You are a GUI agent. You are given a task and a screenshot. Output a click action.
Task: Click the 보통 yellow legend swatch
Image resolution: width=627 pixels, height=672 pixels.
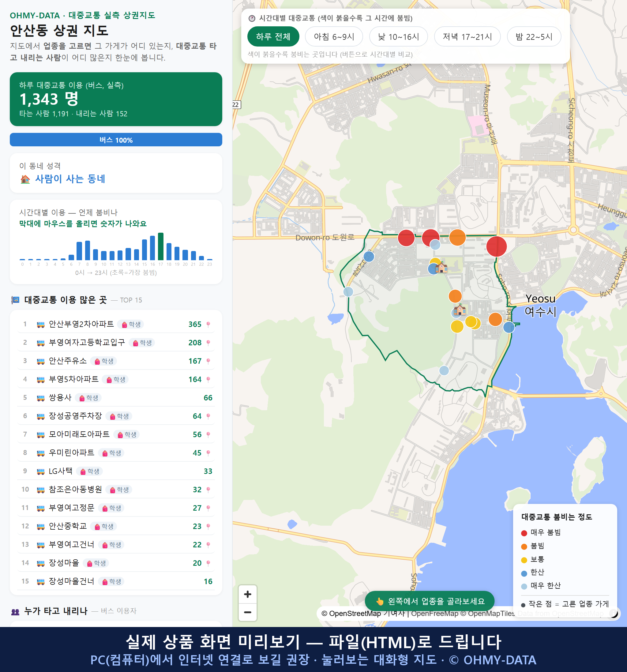tap(524, 560)
